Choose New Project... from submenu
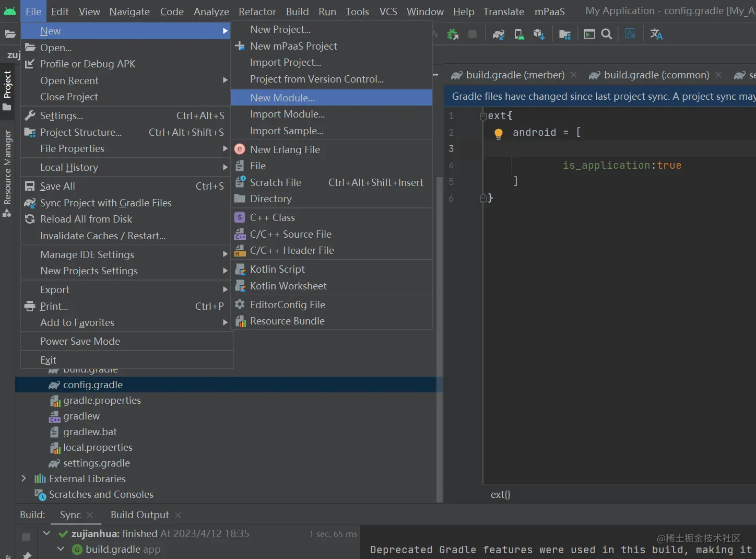The height and width of the screenshot is (559, 756). coord(332,30)
